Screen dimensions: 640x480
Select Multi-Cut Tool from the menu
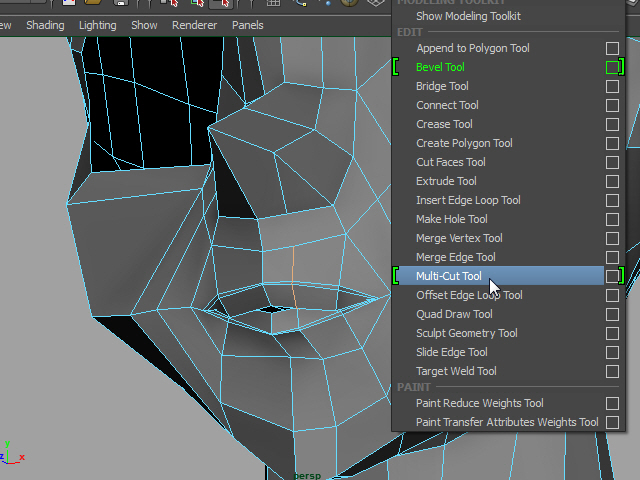tap(448, 276)
